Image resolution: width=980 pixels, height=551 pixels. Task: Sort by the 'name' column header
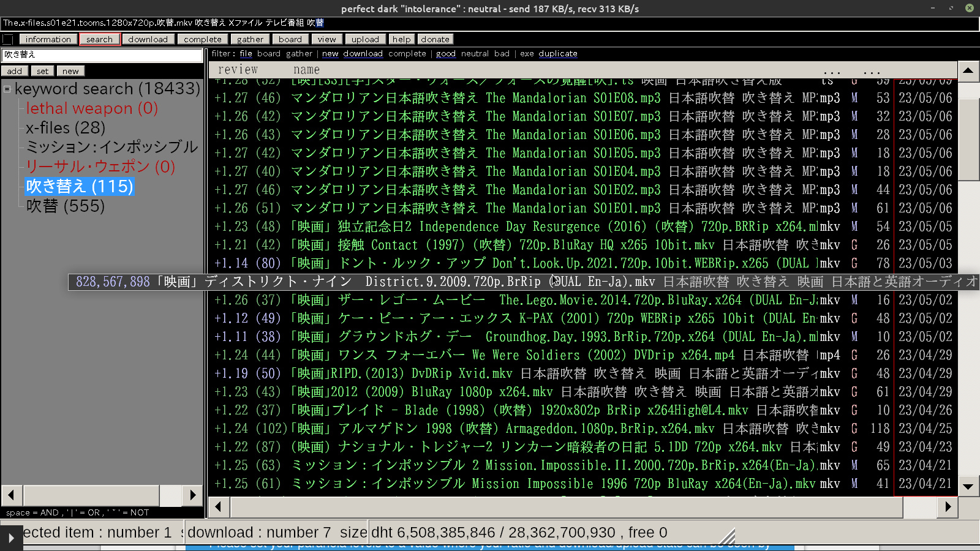306,70
